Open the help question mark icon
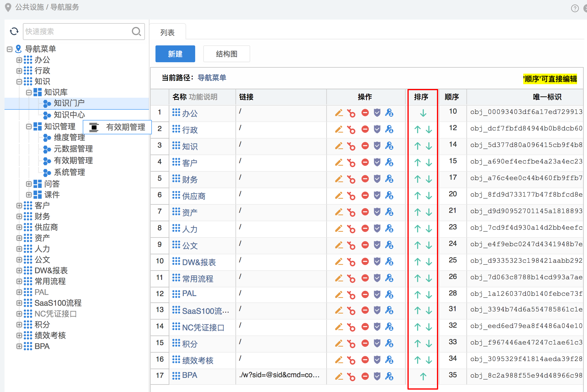Screen dimensions: 587x392 pos(575,8)
